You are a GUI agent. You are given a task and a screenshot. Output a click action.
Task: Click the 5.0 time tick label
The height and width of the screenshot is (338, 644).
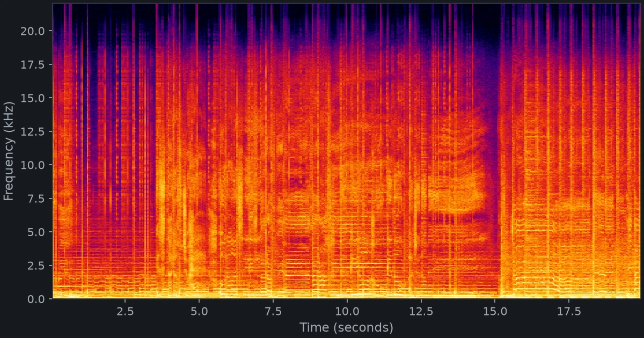point(199,311)
